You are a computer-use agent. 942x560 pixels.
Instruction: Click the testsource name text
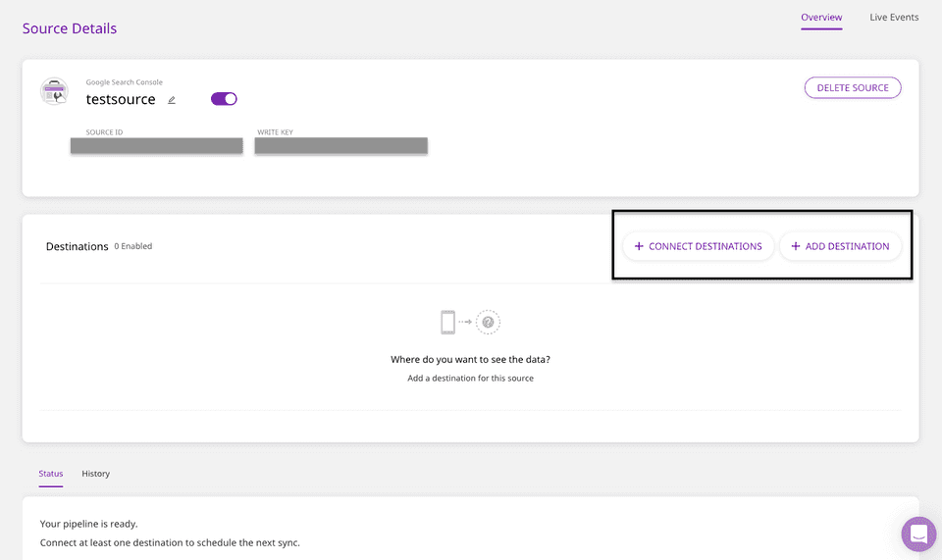tap(121, 99)
